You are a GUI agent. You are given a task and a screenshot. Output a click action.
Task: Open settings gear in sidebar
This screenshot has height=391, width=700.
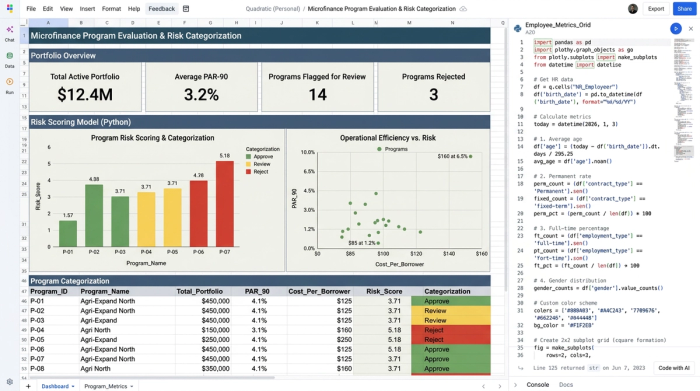pyautogui.click(x=9, y=382)
